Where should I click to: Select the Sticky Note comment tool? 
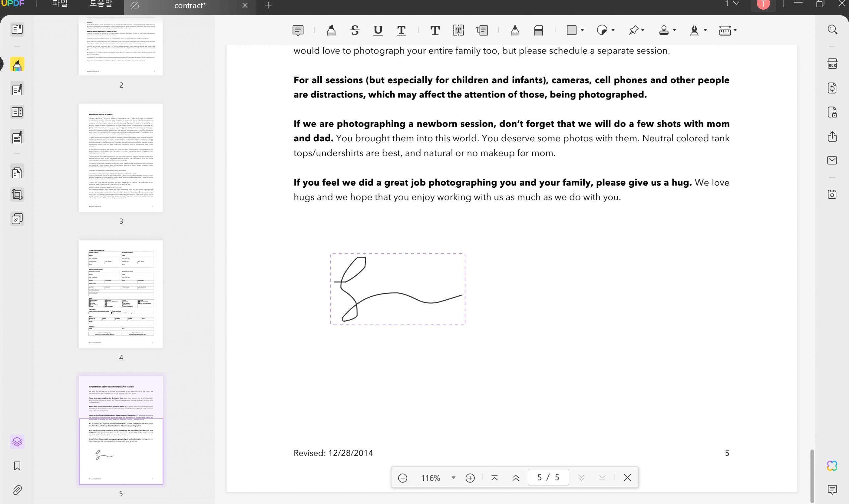pos(298,31)
